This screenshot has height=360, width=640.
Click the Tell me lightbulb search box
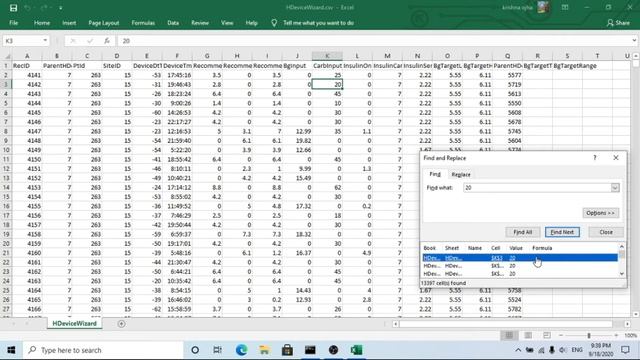pos(313,23)
